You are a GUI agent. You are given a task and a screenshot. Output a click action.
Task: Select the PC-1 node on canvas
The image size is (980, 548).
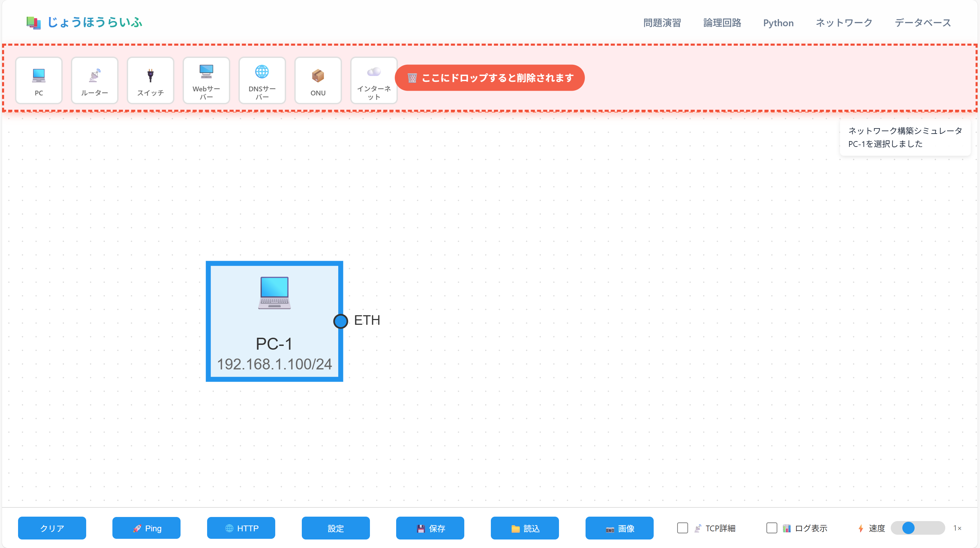(x=274, y=321)
